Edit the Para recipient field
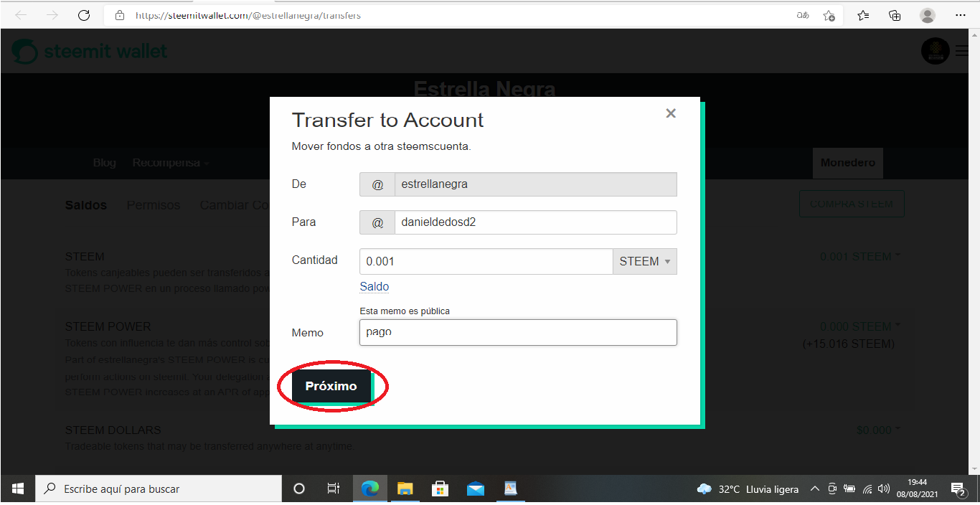 tap(535, 222)
